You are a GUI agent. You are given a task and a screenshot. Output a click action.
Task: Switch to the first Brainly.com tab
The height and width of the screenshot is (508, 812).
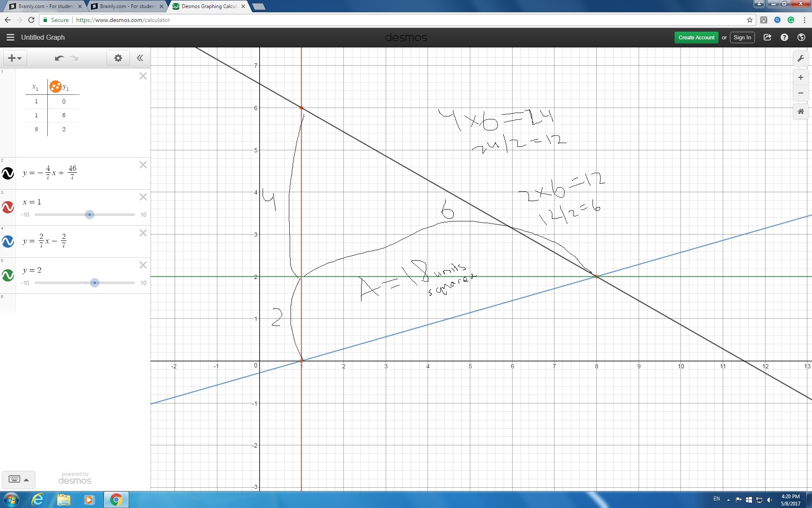42,6
